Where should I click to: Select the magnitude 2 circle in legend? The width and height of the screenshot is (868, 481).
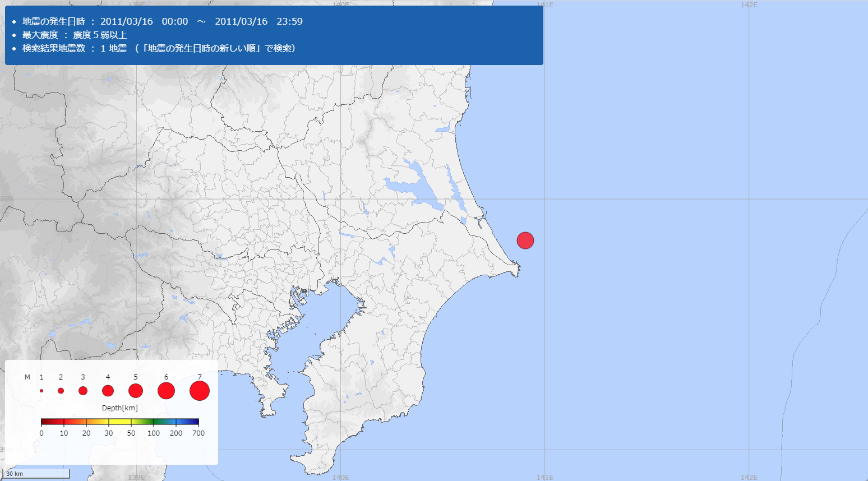61,391
